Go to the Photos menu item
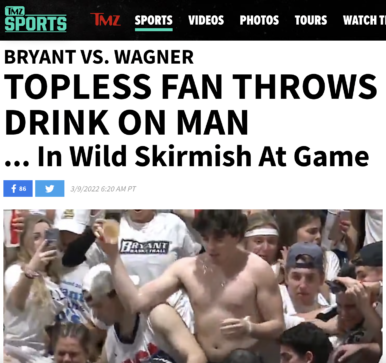Image resolution: width=386 pixels, height=363 pixels. pos(259,20)
